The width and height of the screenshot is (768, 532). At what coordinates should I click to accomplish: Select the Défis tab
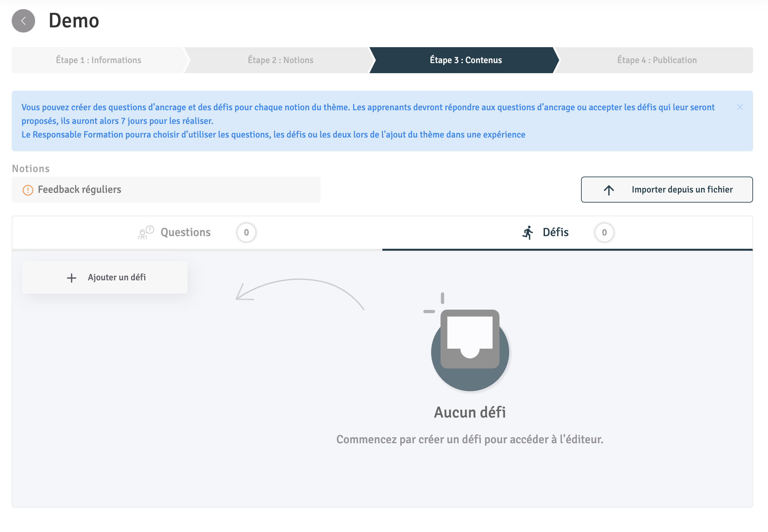(555, 232)
